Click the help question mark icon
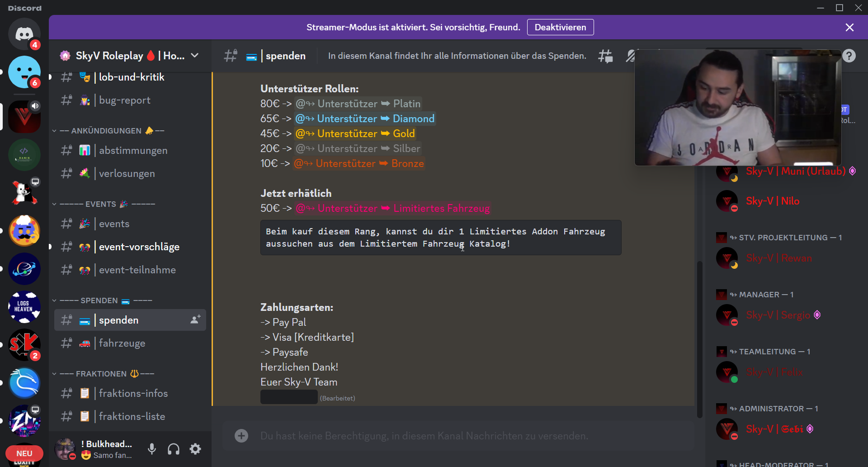The image size is (868, 467). [849, 56]
